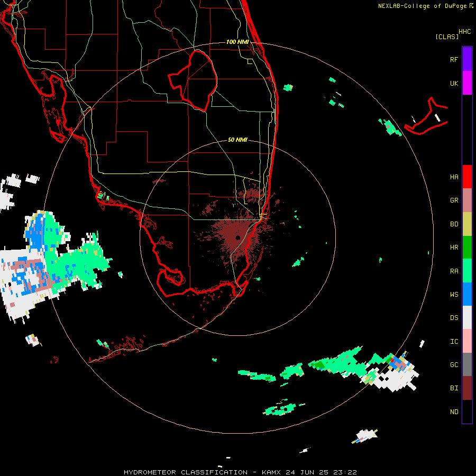Click the HHC product label
The height and width of the screenshot is (476, 476).
[x=464, y=32]
